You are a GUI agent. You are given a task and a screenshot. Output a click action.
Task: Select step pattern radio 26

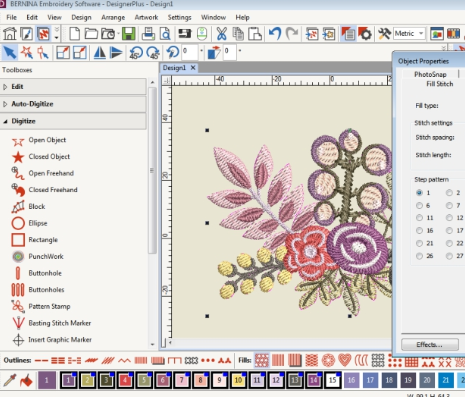coord(419,256)
